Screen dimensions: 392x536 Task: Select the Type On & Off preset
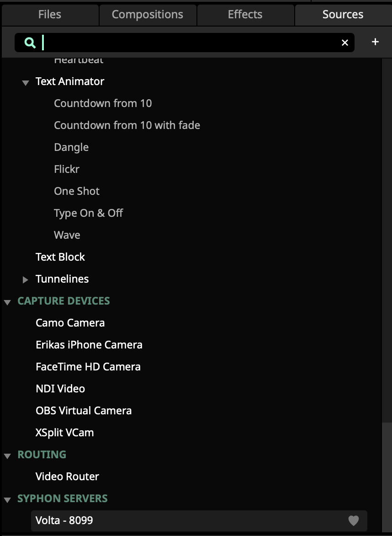coord(89,213)
